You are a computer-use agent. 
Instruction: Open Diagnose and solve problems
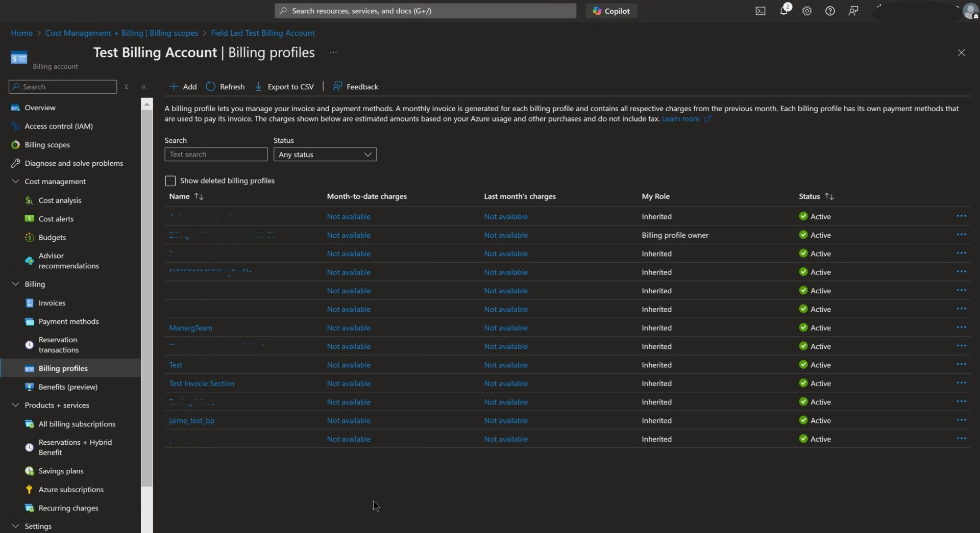click(73, 163)
